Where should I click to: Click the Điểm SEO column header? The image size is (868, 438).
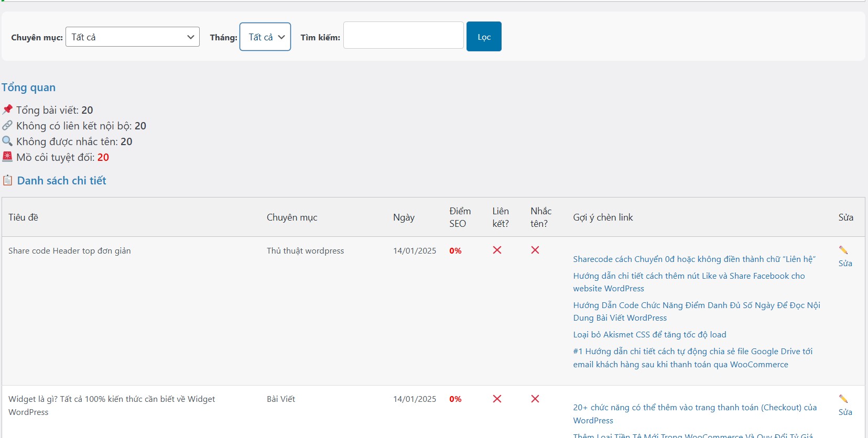pos(460,217)
